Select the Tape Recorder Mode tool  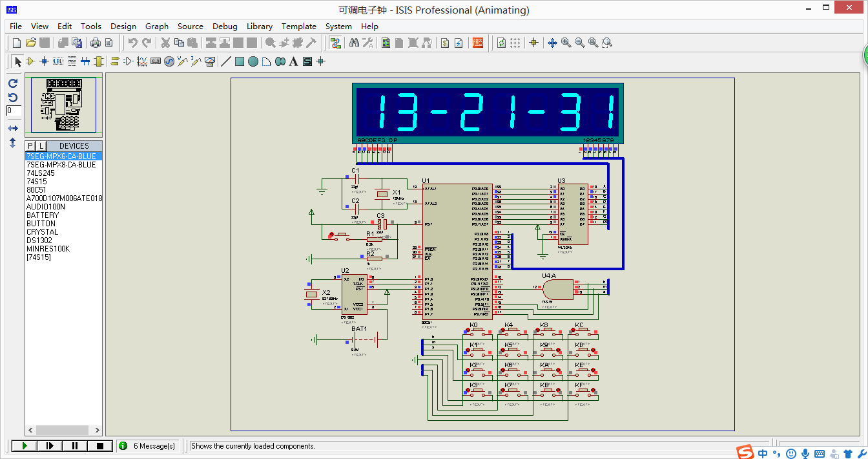click(156, 61)
